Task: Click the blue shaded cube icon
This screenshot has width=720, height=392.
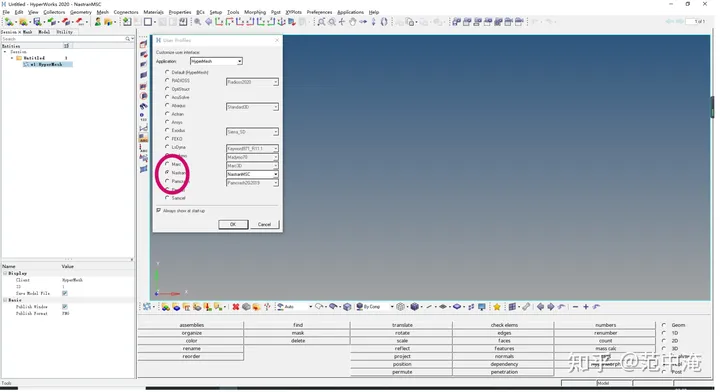Action: tap(415, 307)
